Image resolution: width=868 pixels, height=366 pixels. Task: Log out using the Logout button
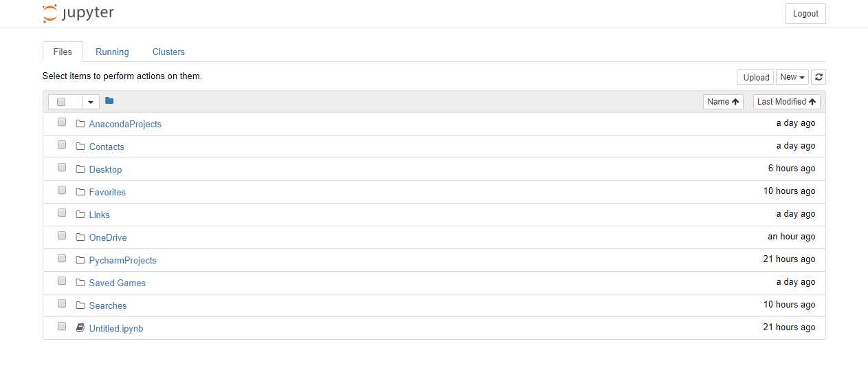coord(805,14)
